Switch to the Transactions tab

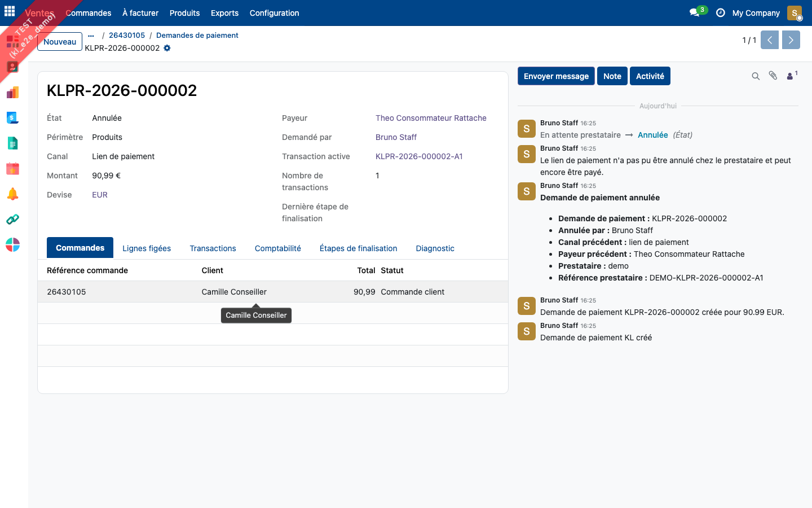point(213,248)
